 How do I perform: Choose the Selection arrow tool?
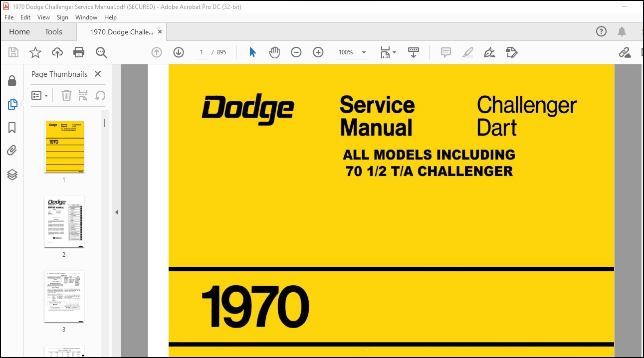pyautogui.click(x=252, y=52)
